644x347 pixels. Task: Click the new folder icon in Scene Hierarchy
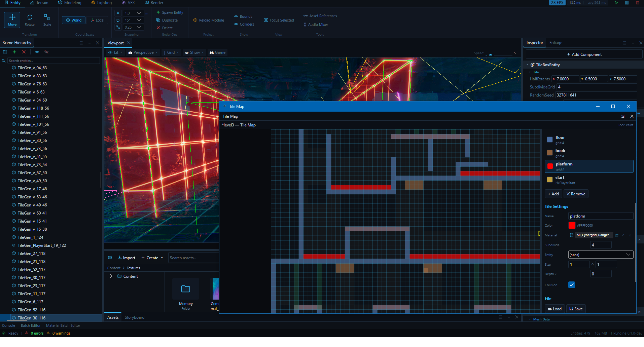(x=5, y=52)
